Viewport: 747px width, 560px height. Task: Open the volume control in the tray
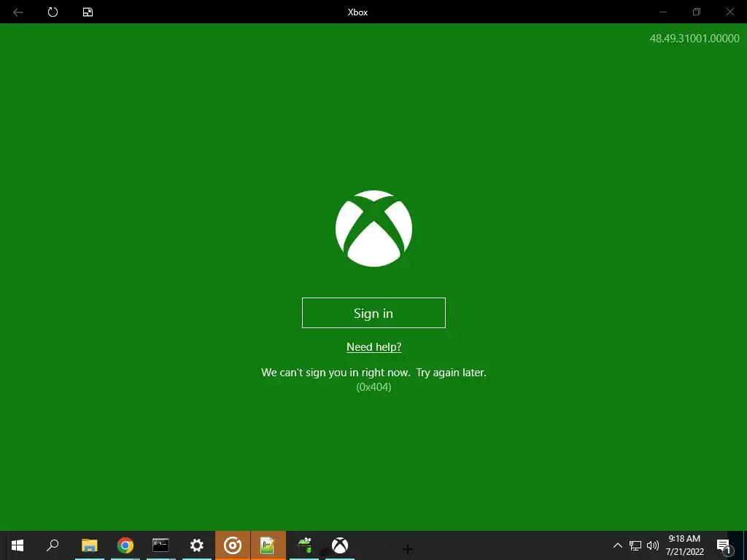tap(653, 545)
